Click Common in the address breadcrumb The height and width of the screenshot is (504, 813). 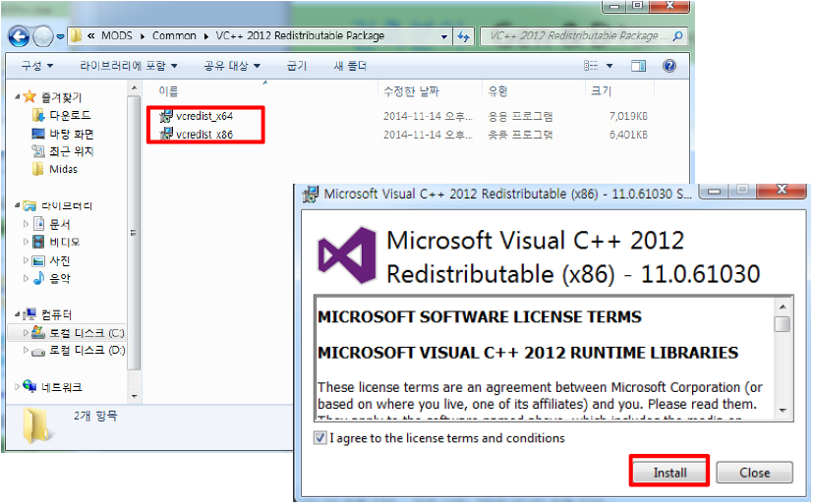(x=174, y=35)
